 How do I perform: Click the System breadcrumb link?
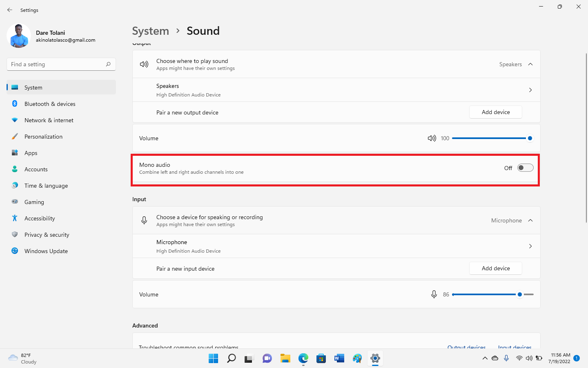(x=150, y=31)
